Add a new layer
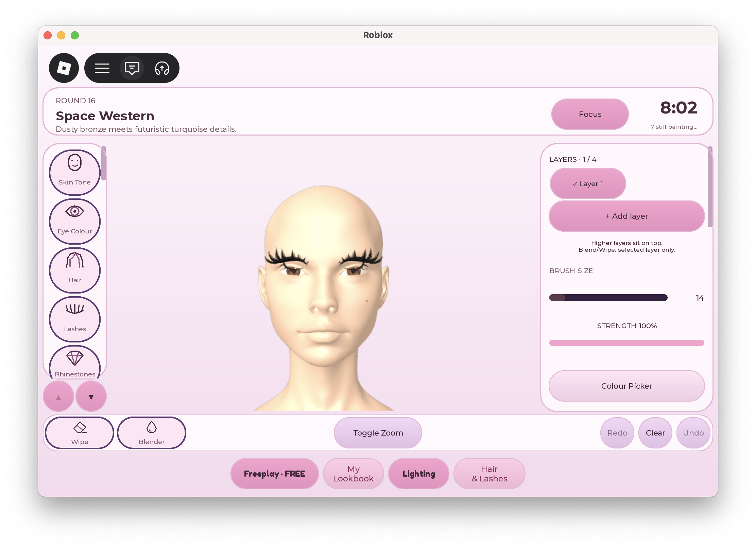Viewport: 756px width, 547px height. click(627, 216)
